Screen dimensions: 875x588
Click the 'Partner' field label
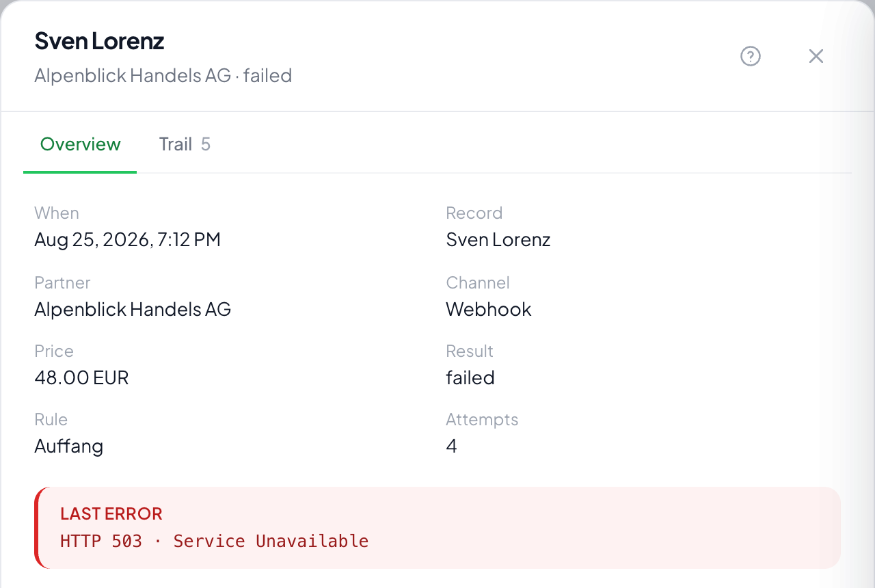pyautogui.click(x=62, y=283)
